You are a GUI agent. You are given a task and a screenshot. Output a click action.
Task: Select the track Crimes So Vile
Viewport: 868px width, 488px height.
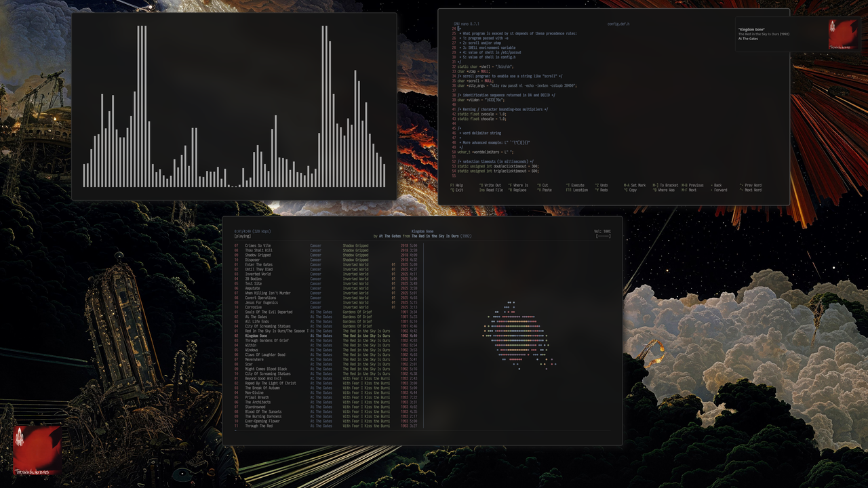(x=325, y=245)
